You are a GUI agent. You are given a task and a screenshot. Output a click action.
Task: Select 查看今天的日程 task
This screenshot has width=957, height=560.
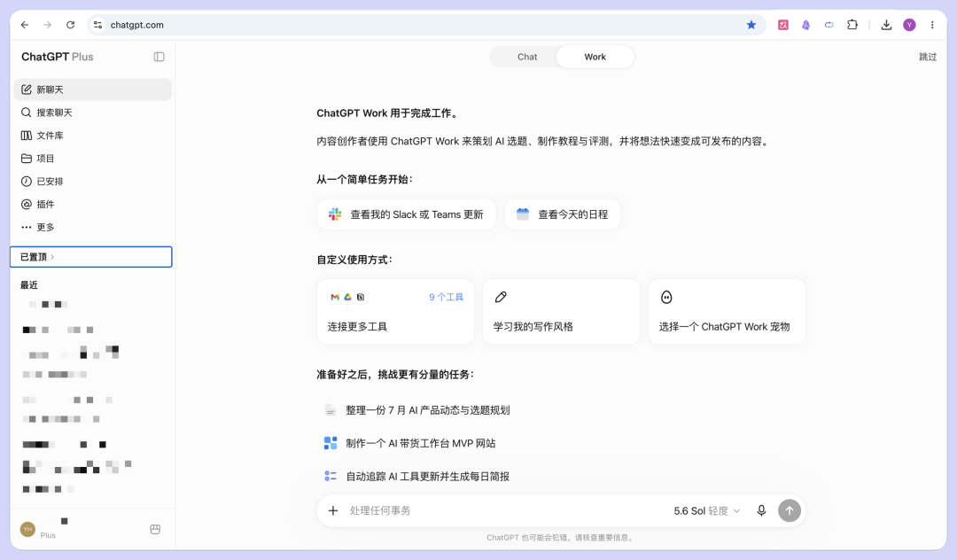click(563, 214)
